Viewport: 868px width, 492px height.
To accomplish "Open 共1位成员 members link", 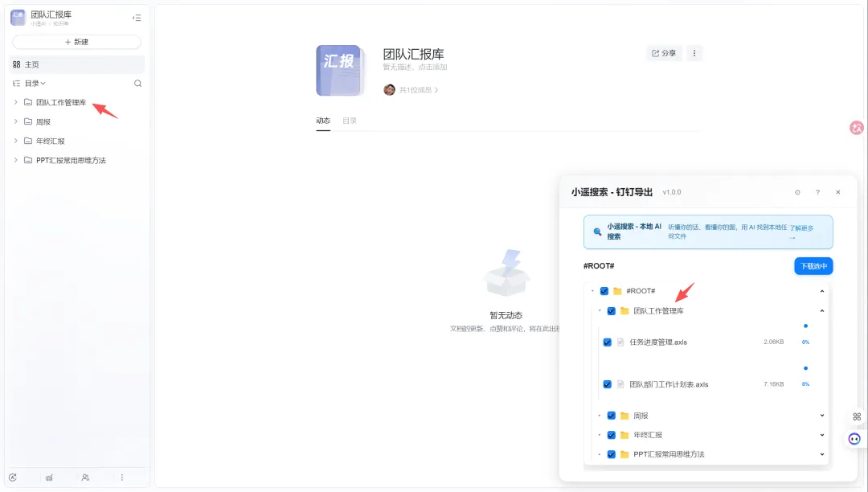I will (419, 90).
